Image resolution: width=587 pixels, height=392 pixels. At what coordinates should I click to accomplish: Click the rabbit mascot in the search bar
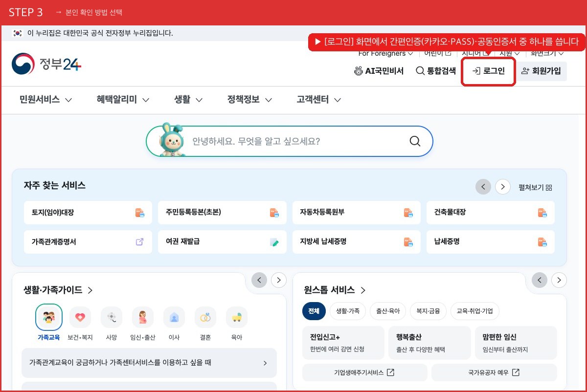point(172,140)
